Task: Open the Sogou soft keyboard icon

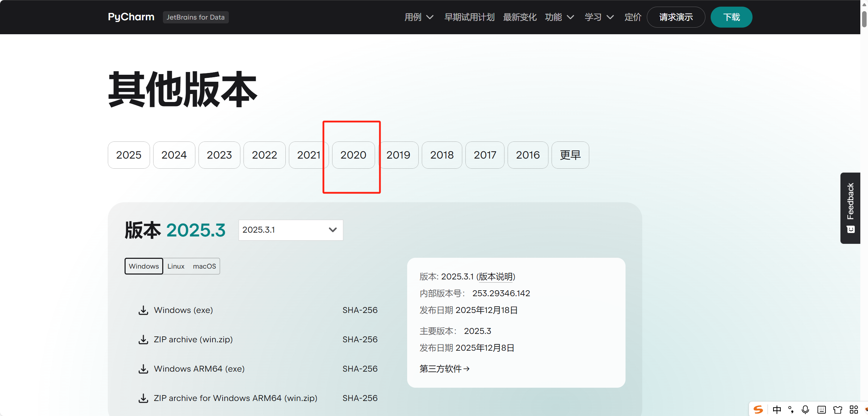Action: 822,409
